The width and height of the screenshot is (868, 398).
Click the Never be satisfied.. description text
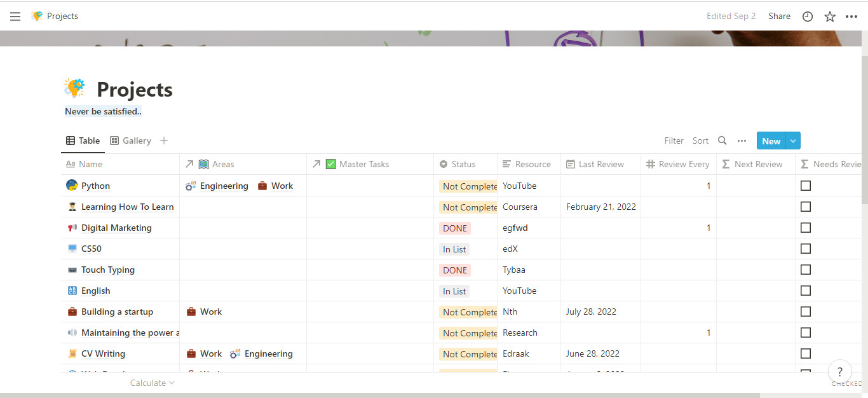(103, 111)
